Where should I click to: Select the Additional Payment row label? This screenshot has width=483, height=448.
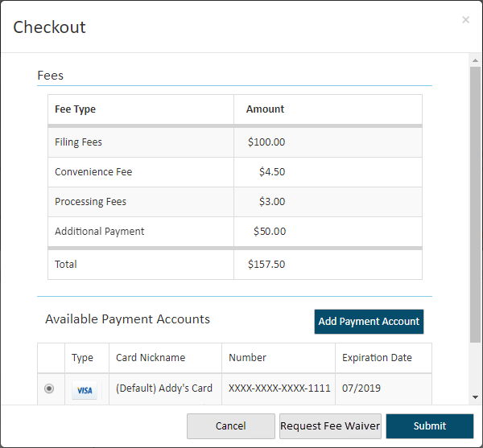coord(100,231)
